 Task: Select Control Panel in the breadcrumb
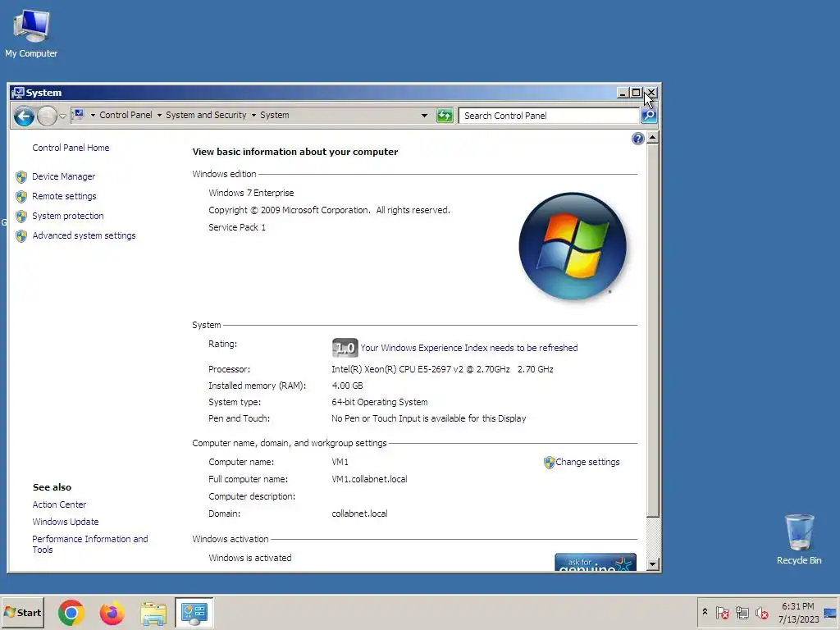coord(126,115)
